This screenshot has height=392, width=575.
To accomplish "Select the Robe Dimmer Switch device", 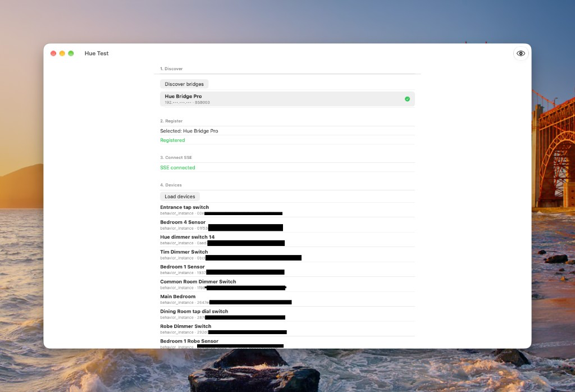I will 287,329.
